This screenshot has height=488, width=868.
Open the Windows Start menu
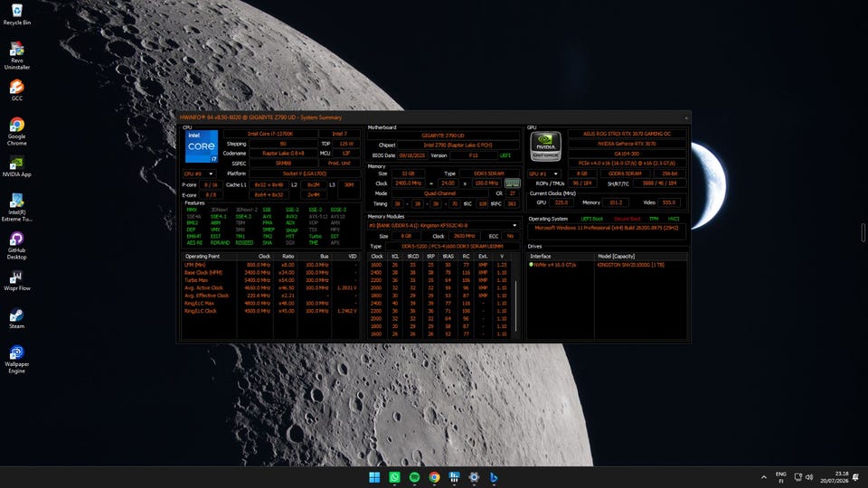374,477
